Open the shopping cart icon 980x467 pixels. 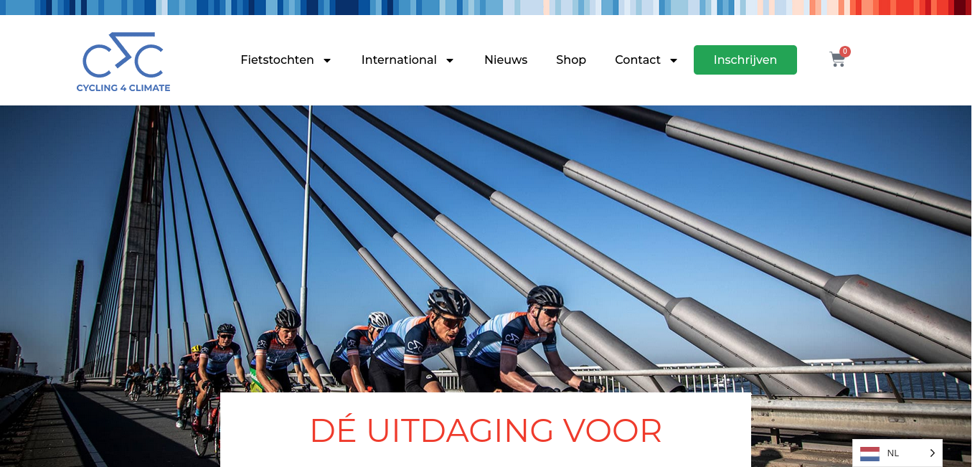coord(837,60)
